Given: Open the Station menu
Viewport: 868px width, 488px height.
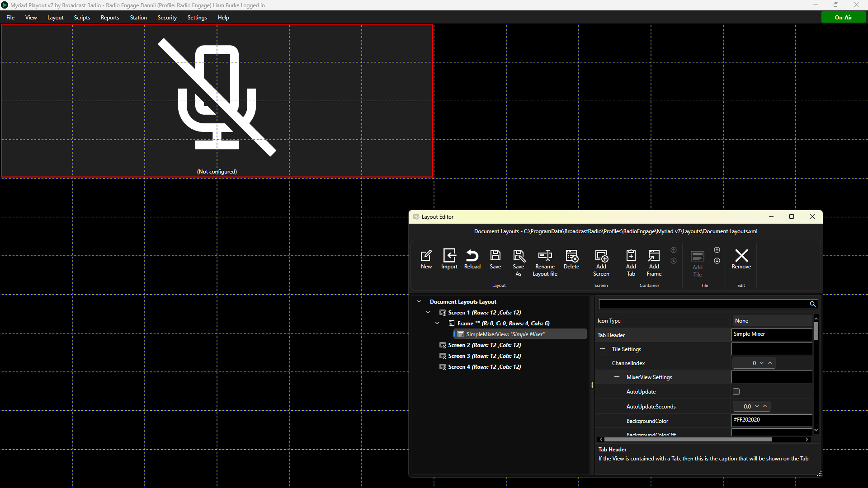Looking at the screenshot, I should click(x=138, y=18).
